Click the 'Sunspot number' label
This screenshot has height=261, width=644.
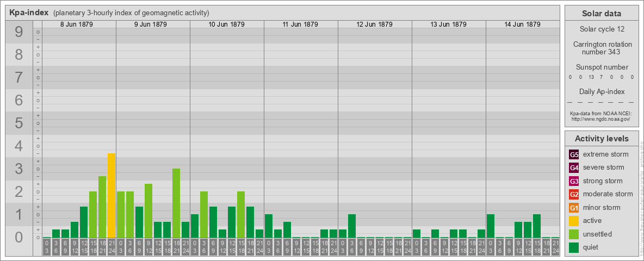coord(602,67)
